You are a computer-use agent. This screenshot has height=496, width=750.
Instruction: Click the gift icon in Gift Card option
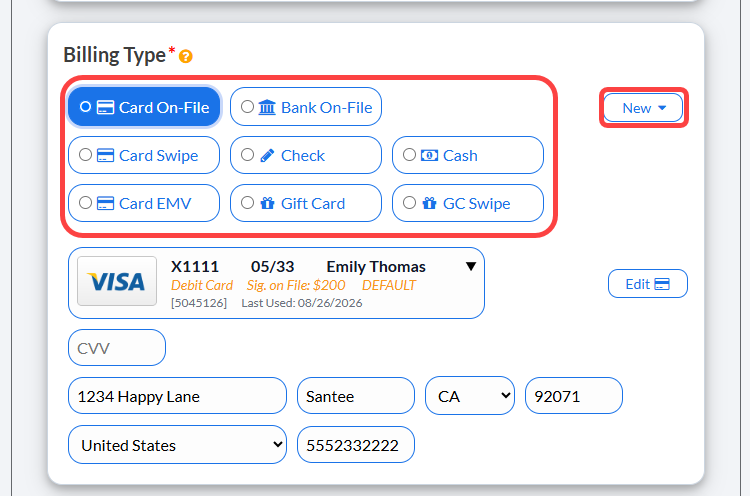point(267,203)
